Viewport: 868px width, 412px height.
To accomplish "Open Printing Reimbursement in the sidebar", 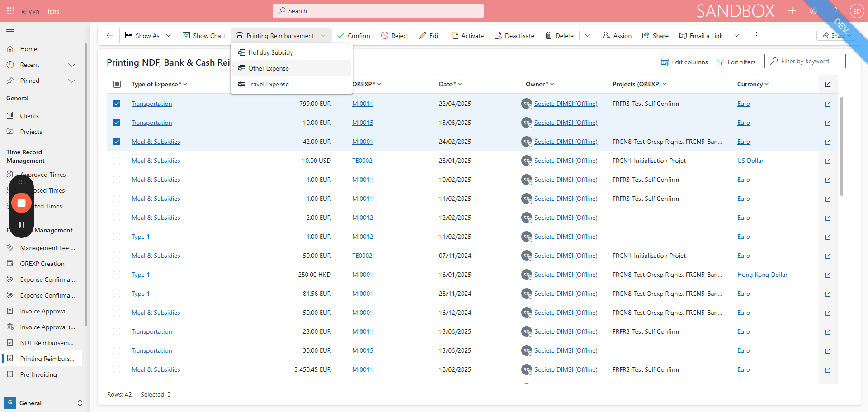I will [42, 359].
